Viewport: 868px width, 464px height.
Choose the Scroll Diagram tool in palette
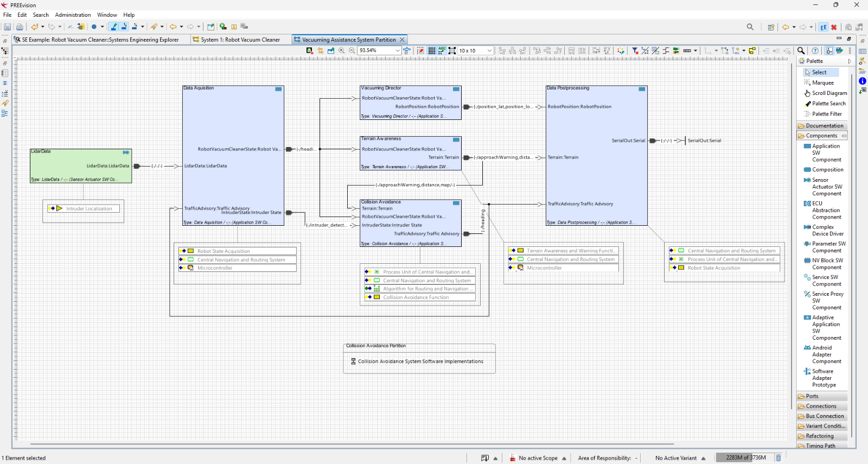coord(825,93)
